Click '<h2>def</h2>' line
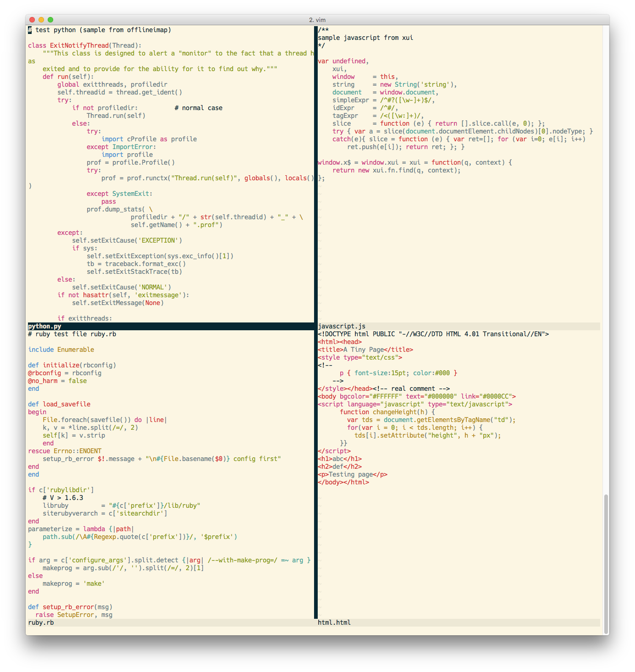The height and width of the screenshot is (672, 635). point(340,467)
